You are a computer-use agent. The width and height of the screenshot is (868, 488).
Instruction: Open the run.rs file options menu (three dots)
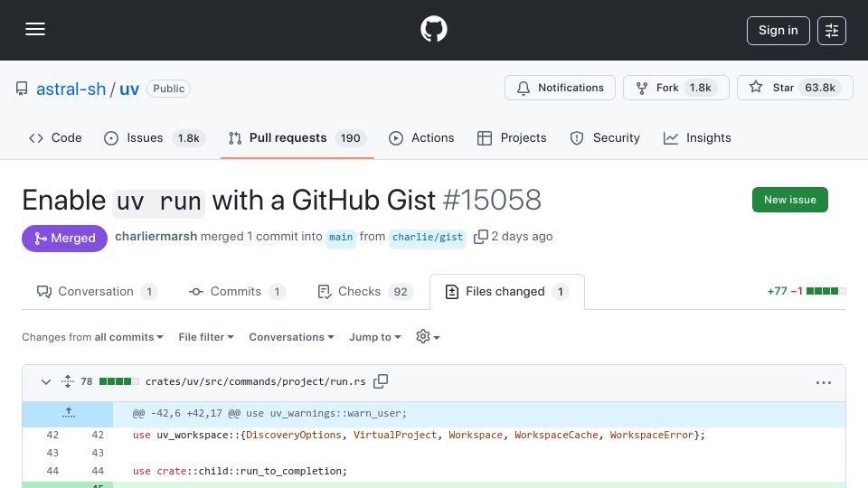(x=823, y=382)
